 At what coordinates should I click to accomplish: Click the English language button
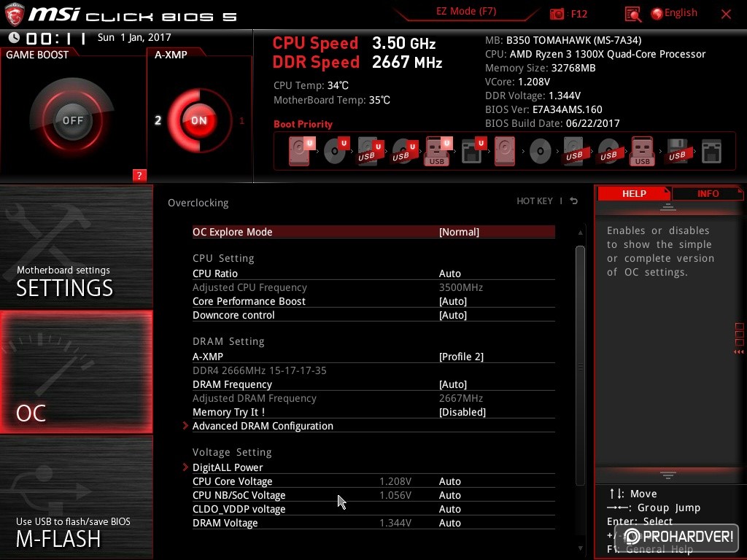681,13
